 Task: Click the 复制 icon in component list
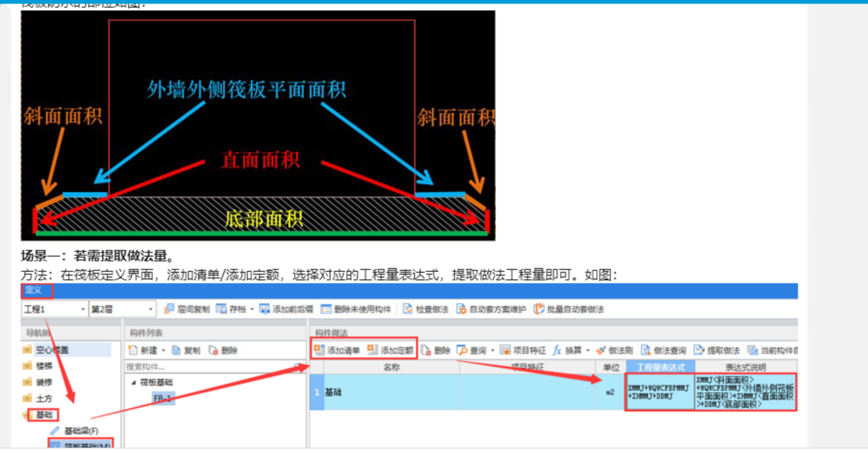pos(176,350)
